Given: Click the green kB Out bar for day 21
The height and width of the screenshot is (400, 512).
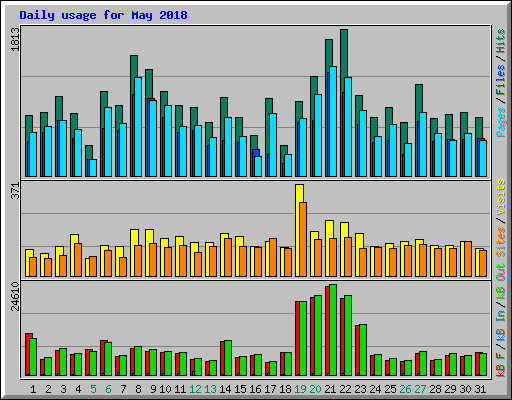Looking at the screenshot, I should point(333,330).
